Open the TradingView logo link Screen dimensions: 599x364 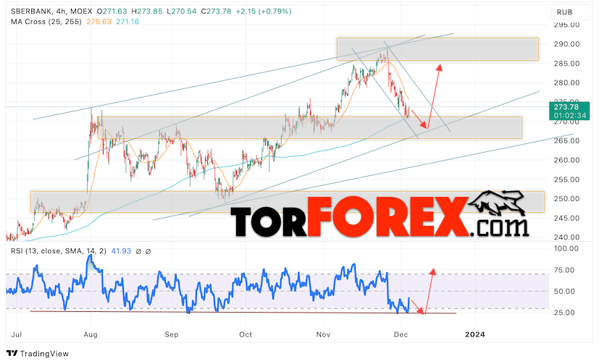(38, 354)
